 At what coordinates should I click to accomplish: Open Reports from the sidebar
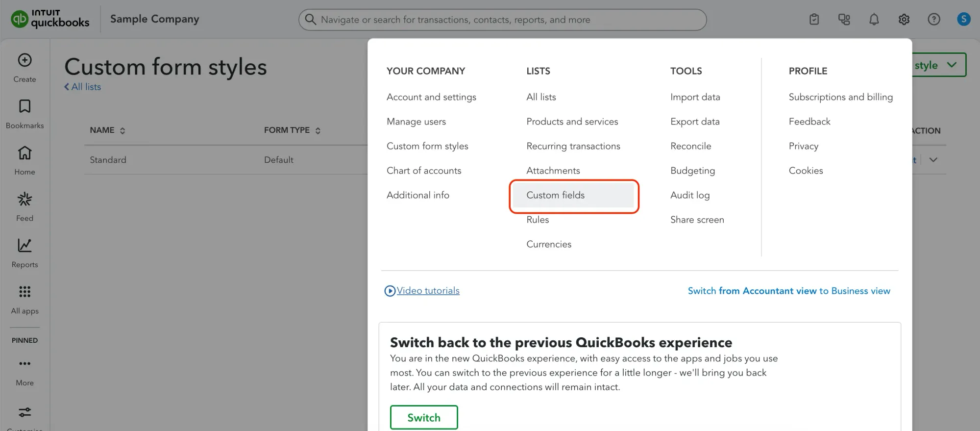pos(24,252)
